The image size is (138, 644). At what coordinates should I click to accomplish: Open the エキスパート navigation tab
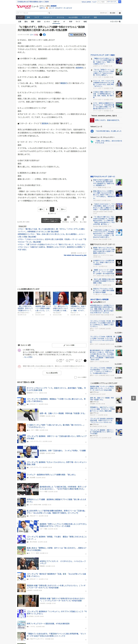(x=48, y=17)
